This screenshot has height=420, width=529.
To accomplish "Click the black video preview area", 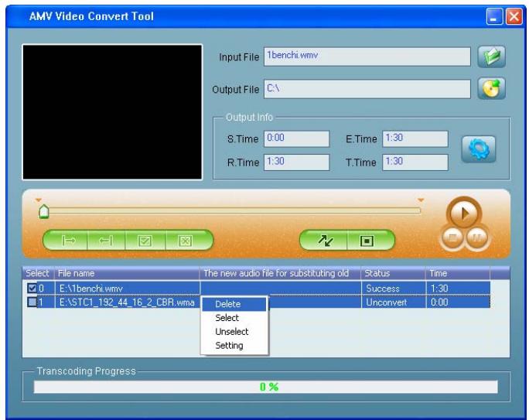I will tap(112, 112).
